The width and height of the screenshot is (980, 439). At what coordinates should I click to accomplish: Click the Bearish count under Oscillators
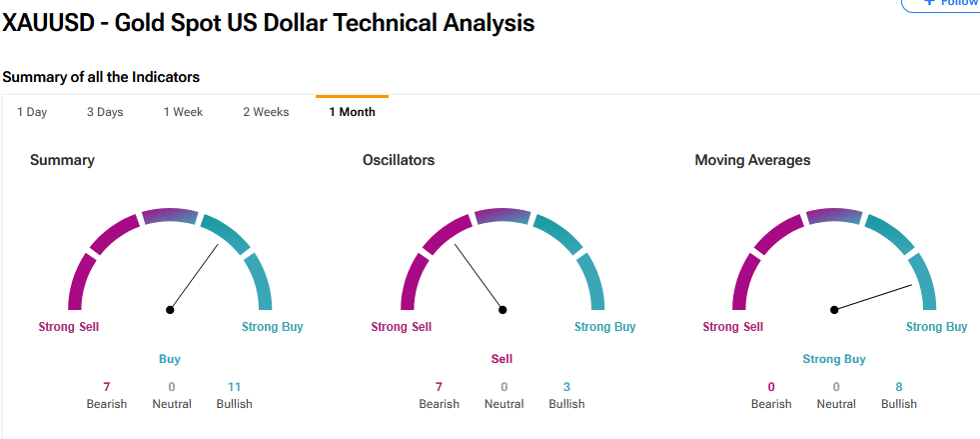coord(439,387)
